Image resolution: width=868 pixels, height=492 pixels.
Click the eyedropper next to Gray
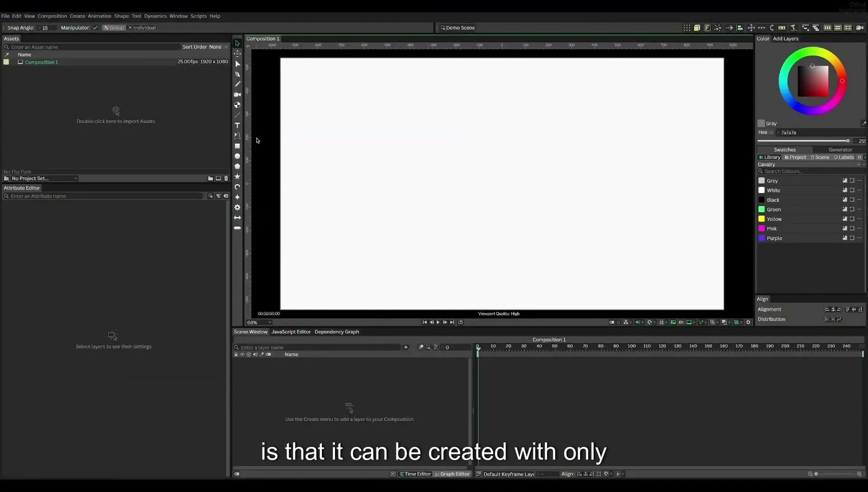coord(863,123)
